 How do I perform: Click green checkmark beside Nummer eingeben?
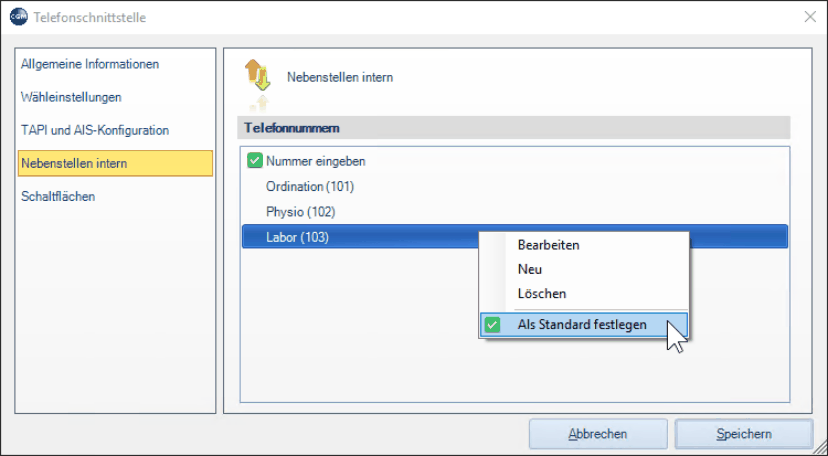click(x=255, y=161)
